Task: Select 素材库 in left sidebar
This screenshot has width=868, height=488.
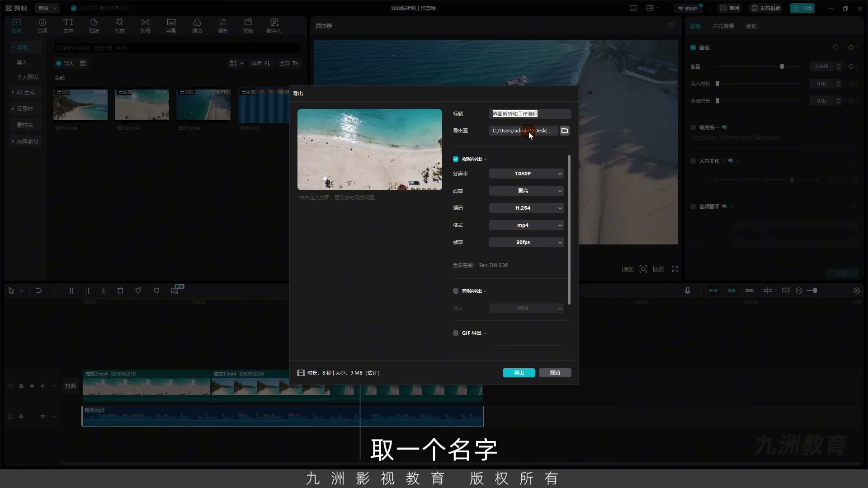Action: 25,125
